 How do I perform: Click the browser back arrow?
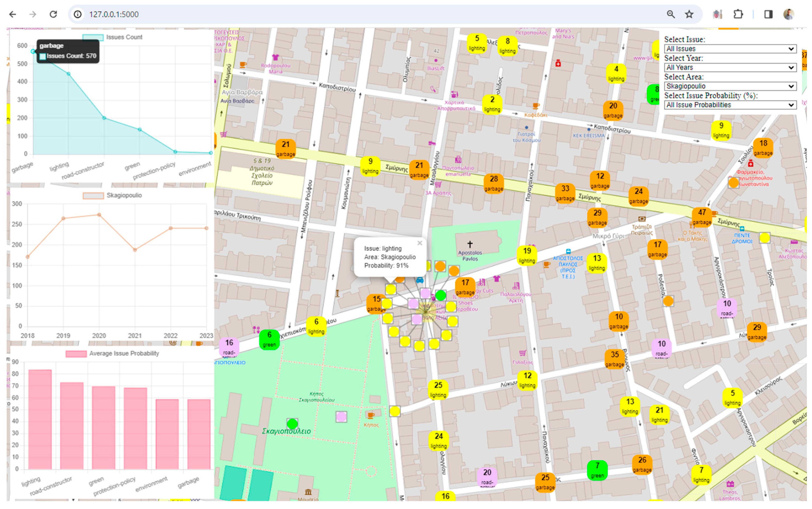[x=13, y=14]
